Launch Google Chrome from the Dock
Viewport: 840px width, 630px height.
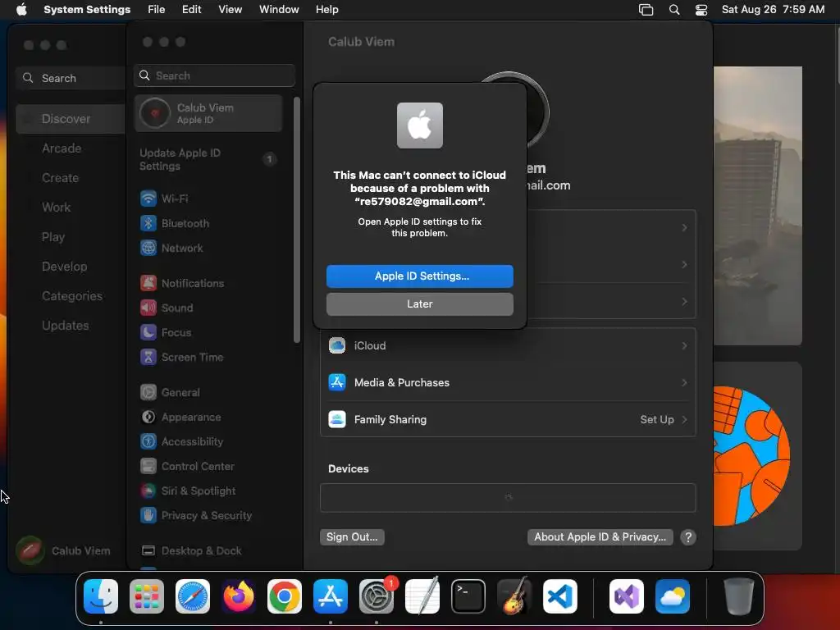pyautogui.click(x=285, y=596)
